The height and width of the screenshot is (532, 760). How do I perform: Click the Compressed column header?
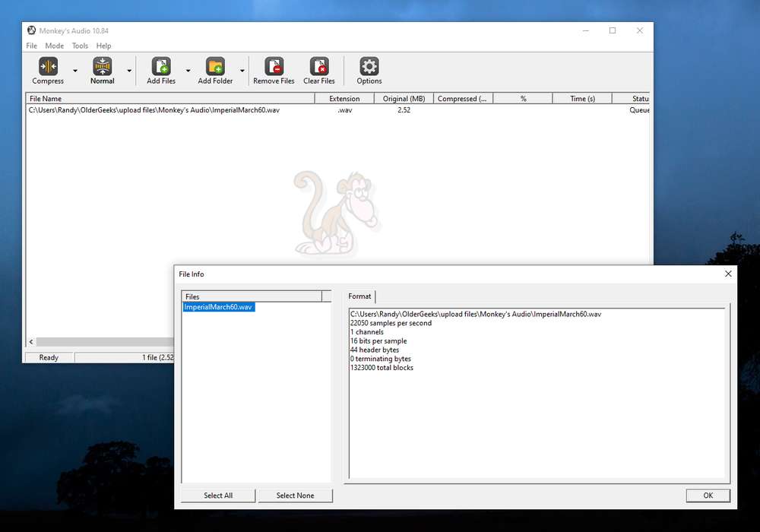(x=464, y=98)
